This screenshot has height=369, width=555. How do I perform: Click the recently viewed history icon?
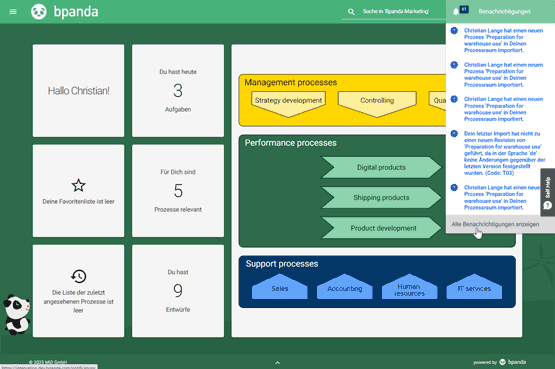point(78,276)
